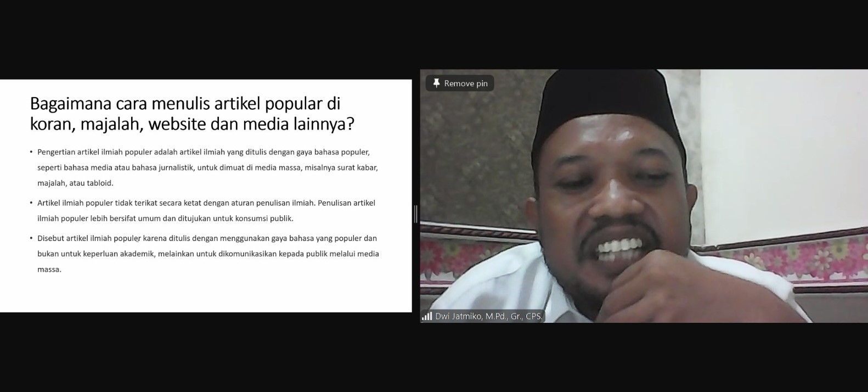Click the slide title starting 'Bagaimana cara menulis'
The width and height of the screenshot is (868, 392).
coord(192,114)
